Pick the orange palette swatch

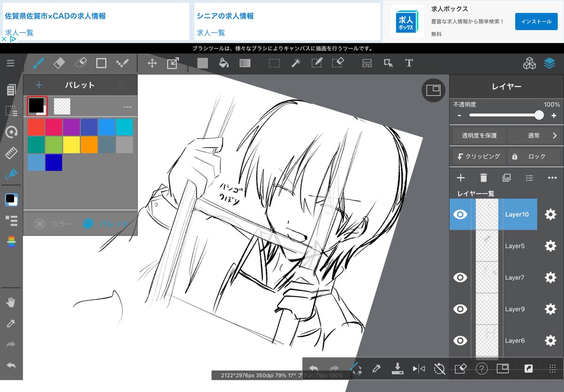click(89, 145)
